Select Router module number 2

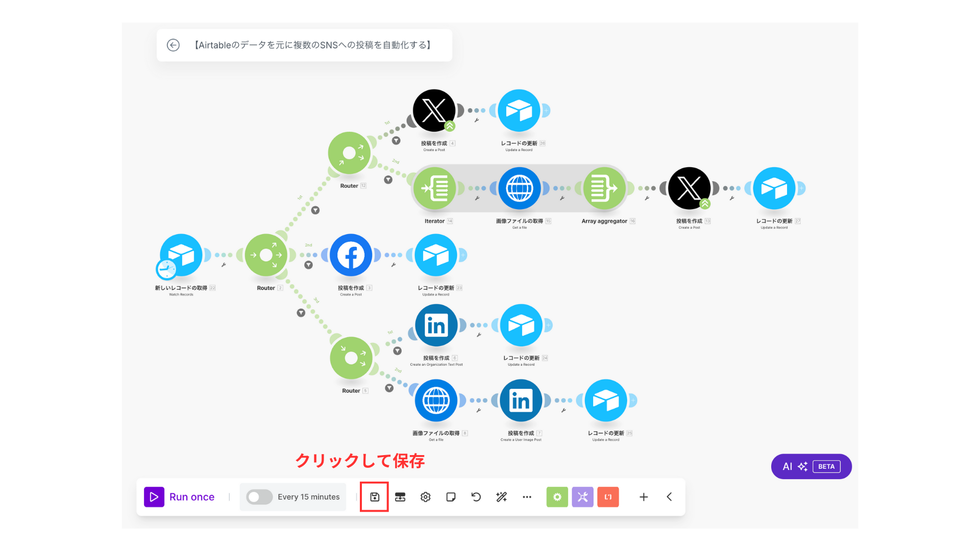click(266, 255)
